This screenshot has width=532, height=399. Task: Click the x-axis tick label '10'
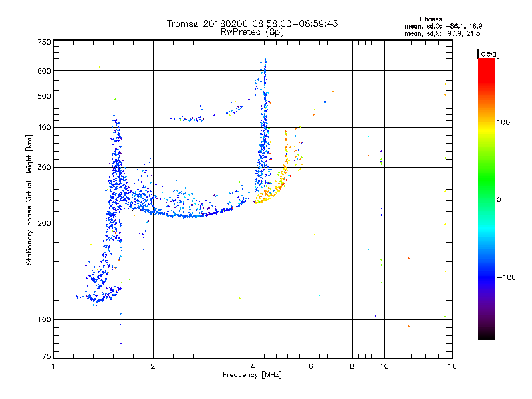pyautogui.click(x=384, y=366)
